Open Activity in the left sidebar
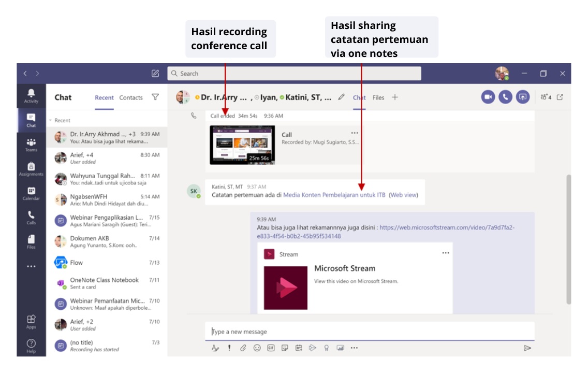The width and height of the screenshot is (588, 373). coord(31,95)
